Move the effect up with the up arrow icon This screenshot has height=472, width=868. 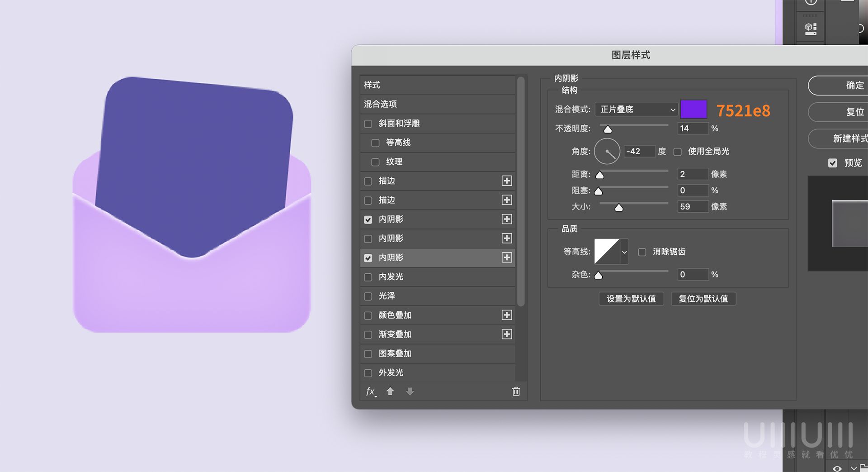[x=390, y=391]
